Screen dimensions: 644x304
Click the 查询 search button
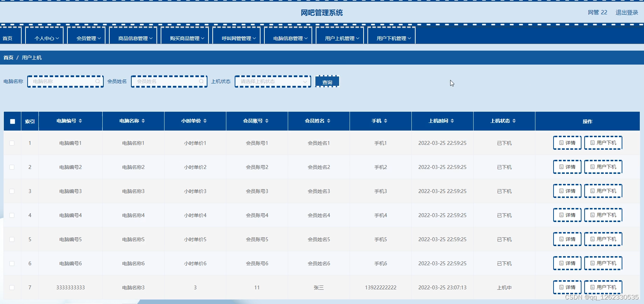327,82
